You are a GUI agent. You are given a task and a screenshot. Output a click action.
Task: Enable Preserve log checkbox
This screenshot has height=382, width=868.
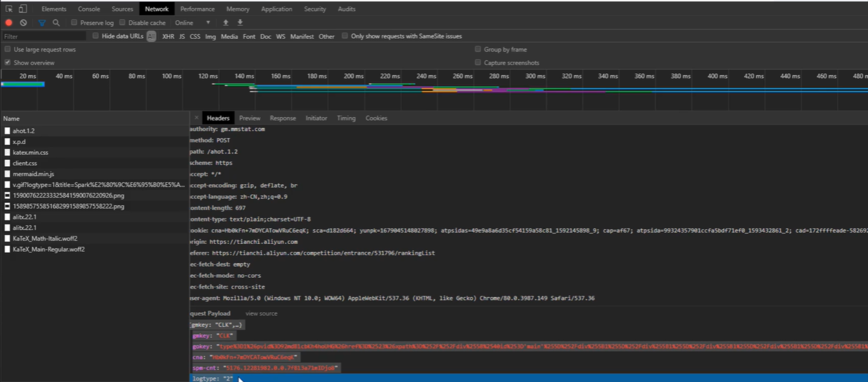[74, 22]
